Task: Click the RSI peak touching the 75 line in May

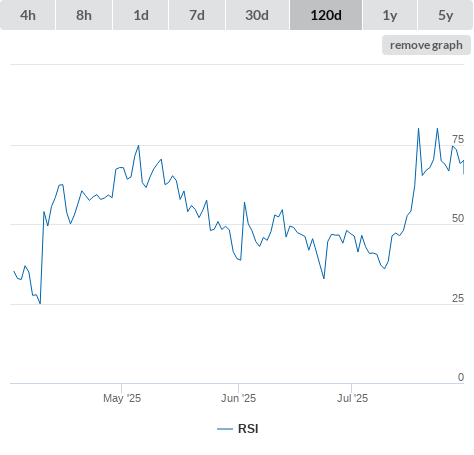Action: (139, 146)
